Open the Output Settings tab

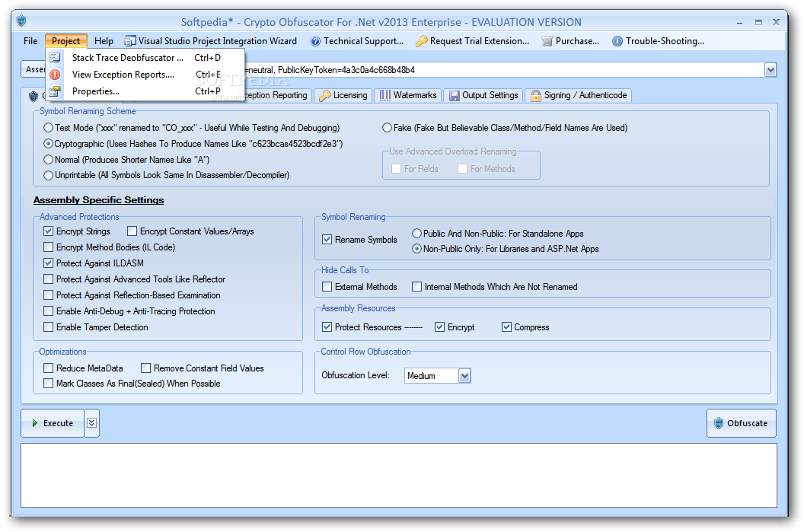pyautogui.click(x=483, y=95)
